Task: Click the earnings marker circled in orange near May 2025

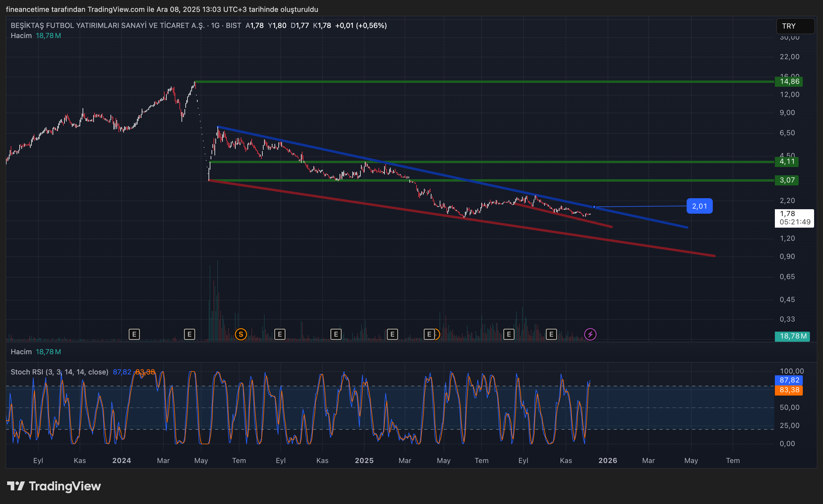Action: (x=429, y=334)
